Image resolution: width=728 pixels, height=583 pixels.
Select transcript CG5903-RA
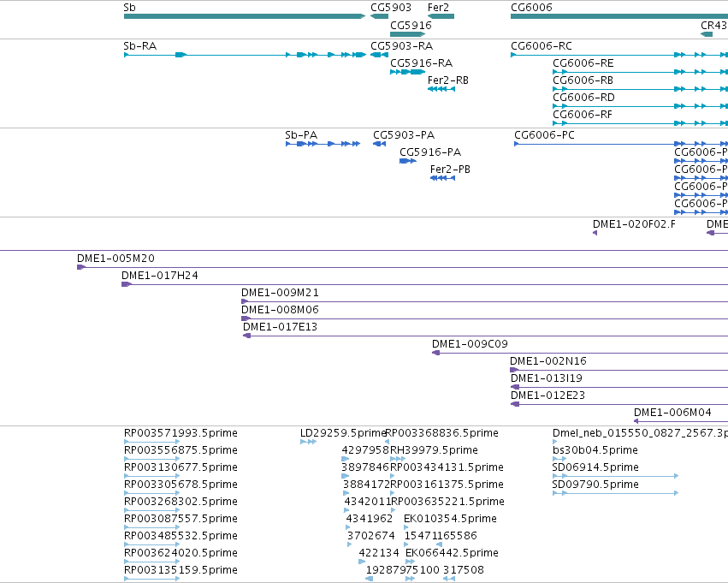(379, 55)
